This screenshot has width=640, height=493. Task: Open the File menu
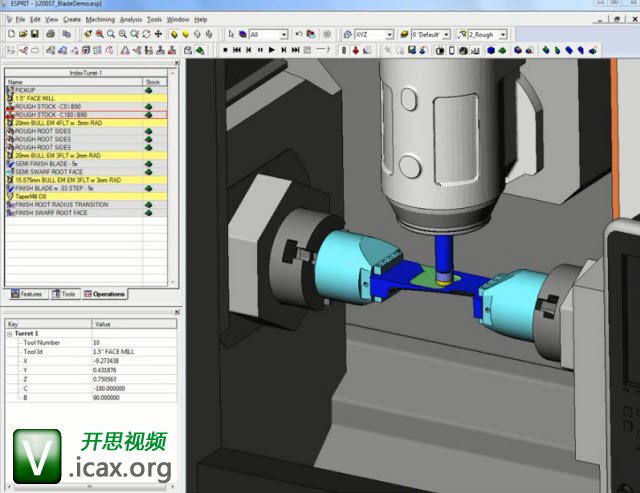pyautogui.click(x=20, y=19)
